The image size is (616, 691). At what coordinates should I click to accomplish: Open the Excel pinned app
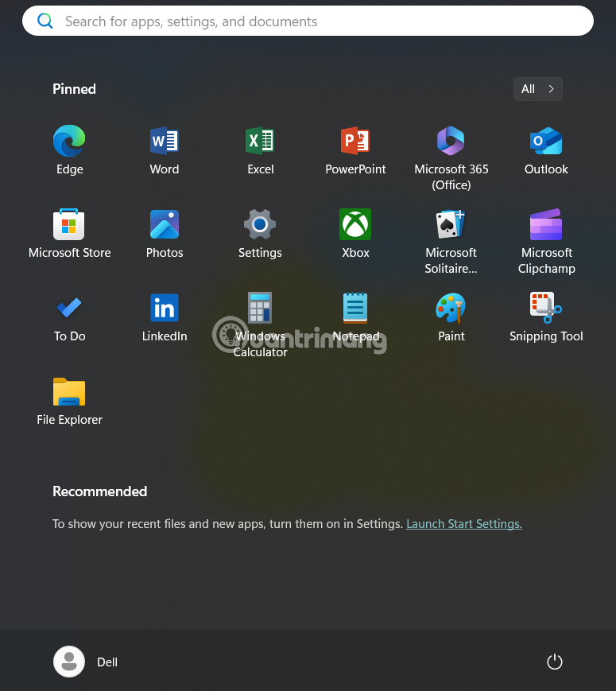tap(260, 141)
